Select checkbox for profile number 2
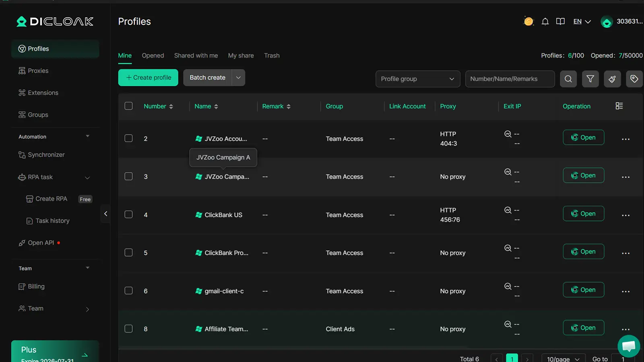This screenshot has height=362, width=644. (x=129, y=138)
